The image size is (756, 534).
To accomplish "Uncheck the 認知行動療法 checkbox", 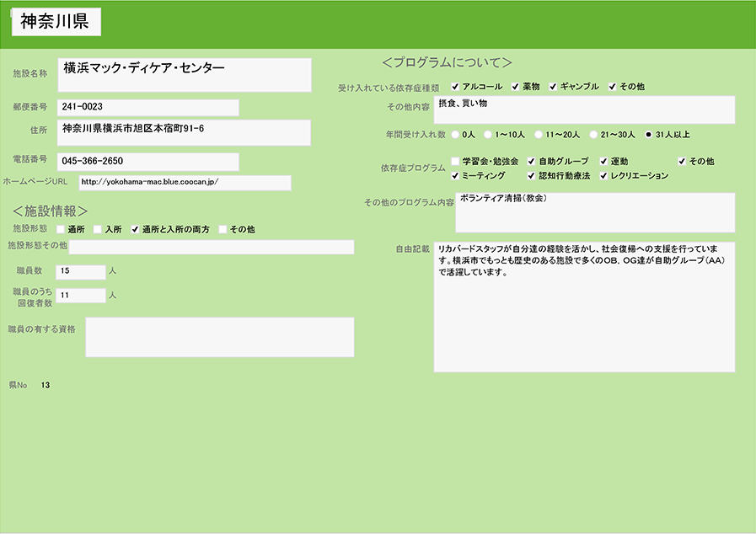I will tap(532, 176).
